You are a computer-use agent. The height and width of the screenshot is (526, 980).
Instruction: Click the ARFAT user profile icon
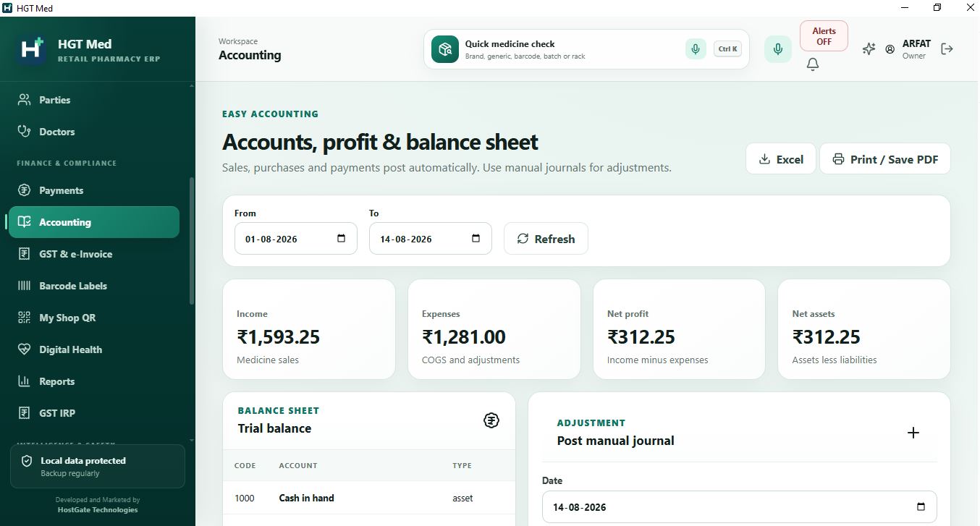[x=890, y=49]
